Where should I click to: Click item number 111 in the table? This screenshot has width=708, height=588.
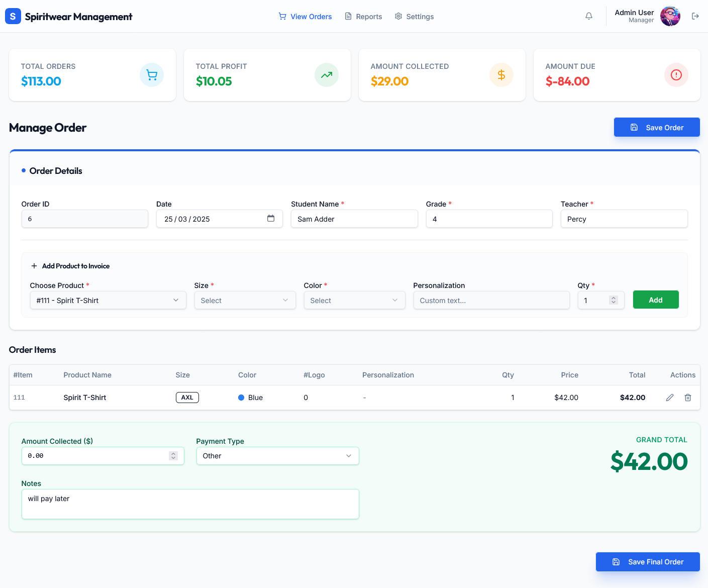[x=19, y=398]
